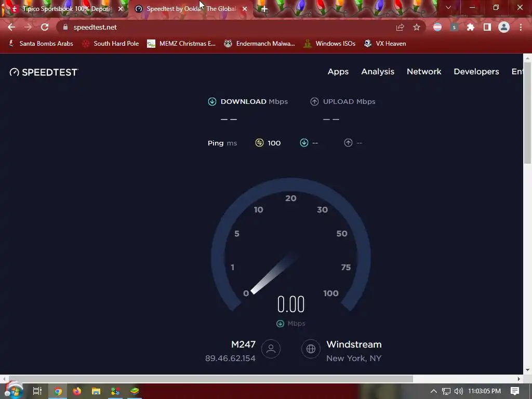This screenshot has width=532, height=399.
Task: Open the Windows Start button
Action: click(14, 391)
